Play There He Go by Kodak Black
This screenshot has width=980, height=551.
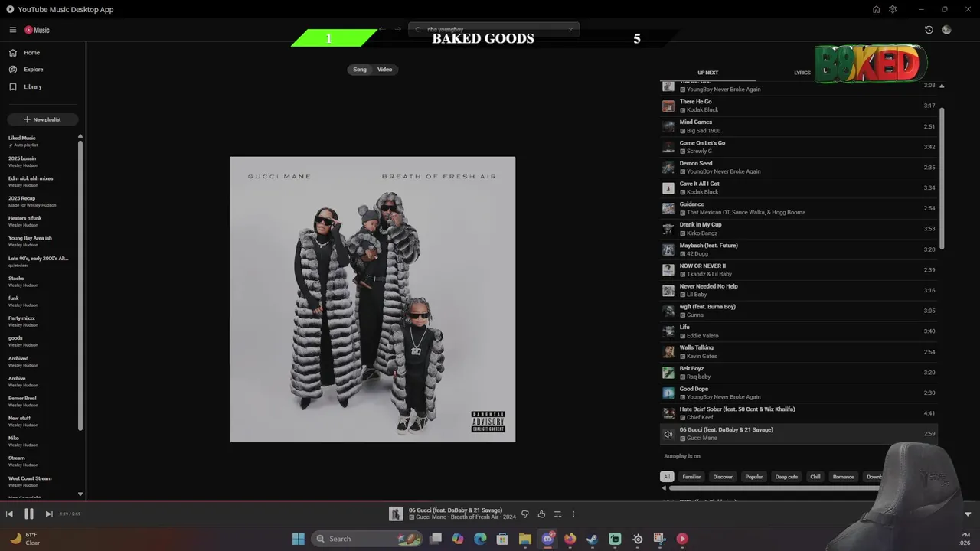coord(799,106)
